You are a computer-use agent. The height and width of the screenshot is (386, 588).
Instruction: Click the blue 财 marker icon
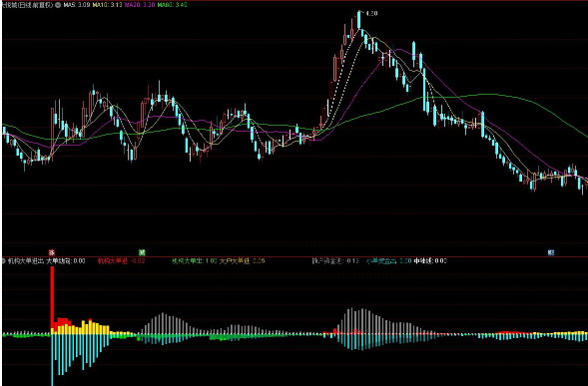click(x=551, y=252)
